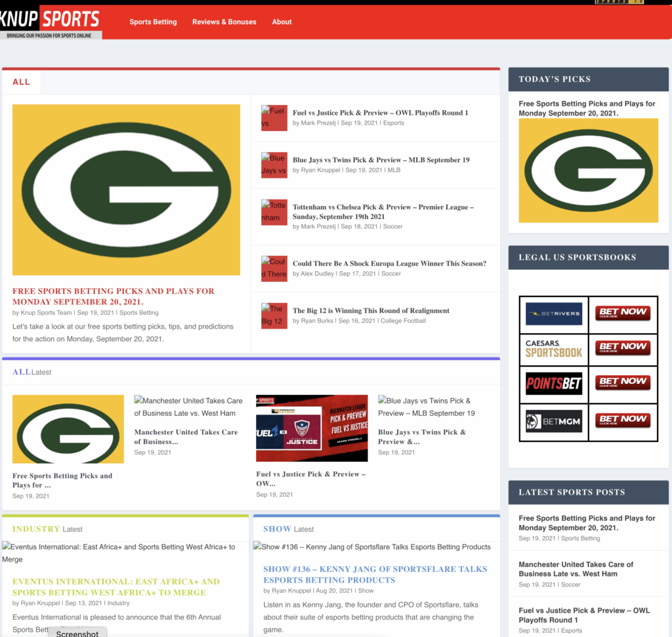The width and height of the screenshot is (672, 637).
Task: Click Alex Dudley author link
Action: [x=317, y=274]
